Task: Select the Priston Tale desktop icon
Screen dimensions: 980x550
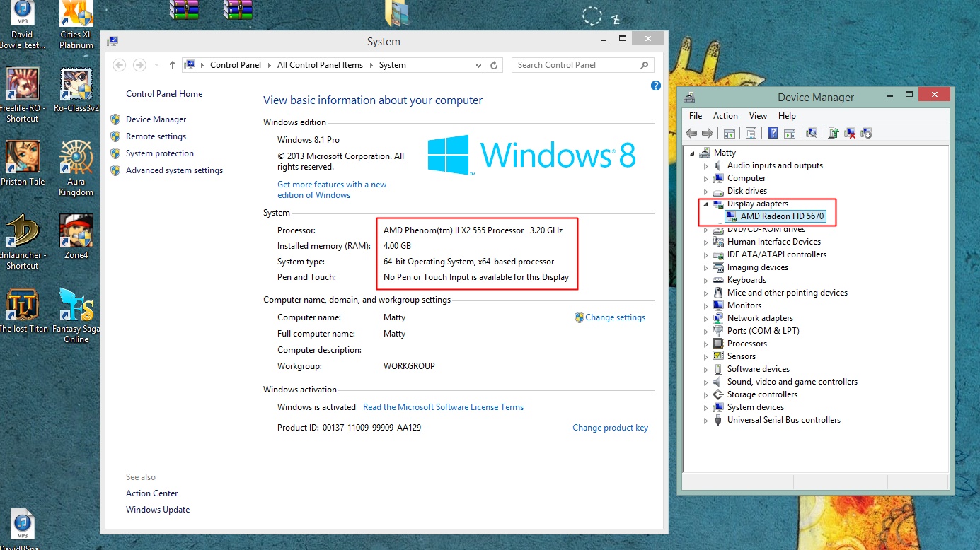Action: (23, 163)
